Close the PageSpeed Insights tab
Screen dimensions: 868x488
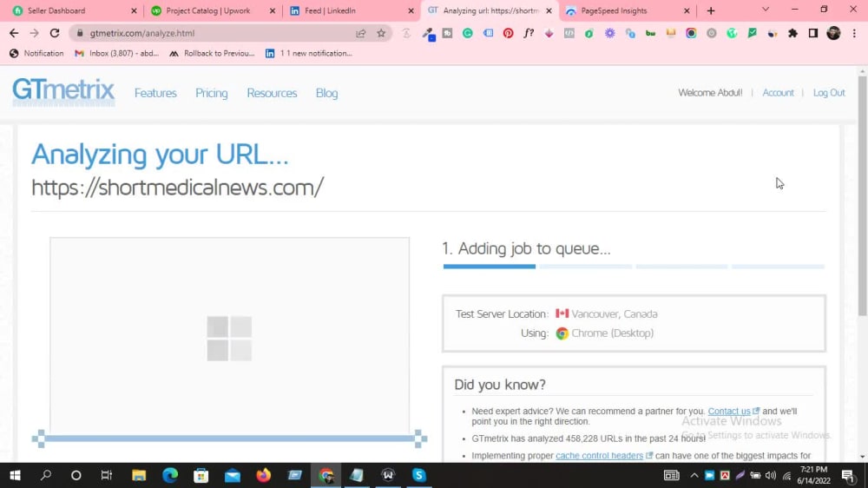pyautogui.click(x=687, y=10)
